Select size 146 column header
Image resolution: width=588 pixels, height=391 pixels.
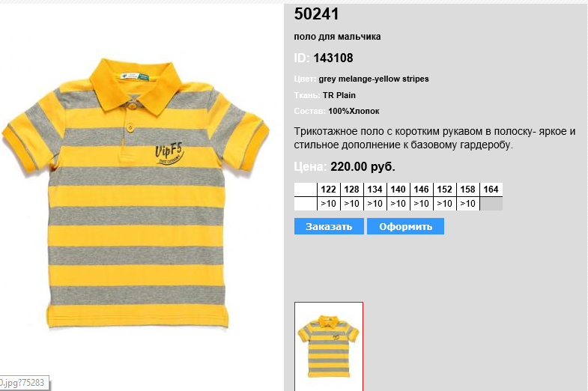coord(422,190)
